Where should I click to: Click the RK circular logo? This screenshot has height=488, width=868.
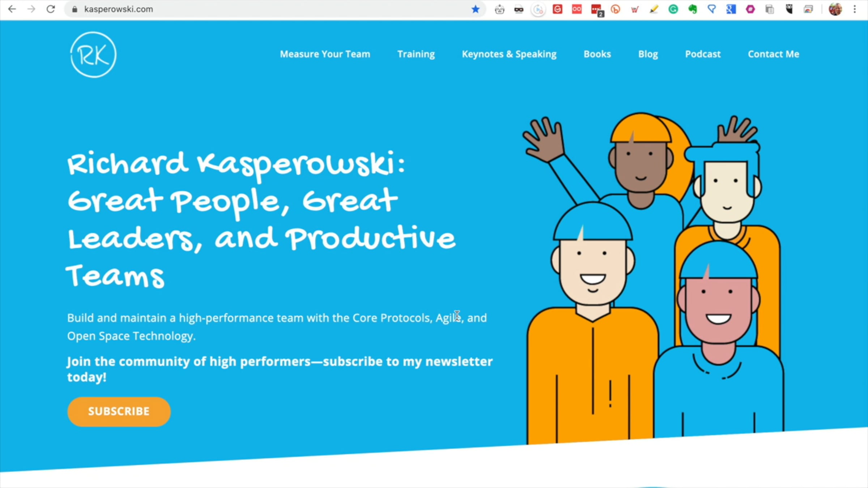(x=93, y=55)
